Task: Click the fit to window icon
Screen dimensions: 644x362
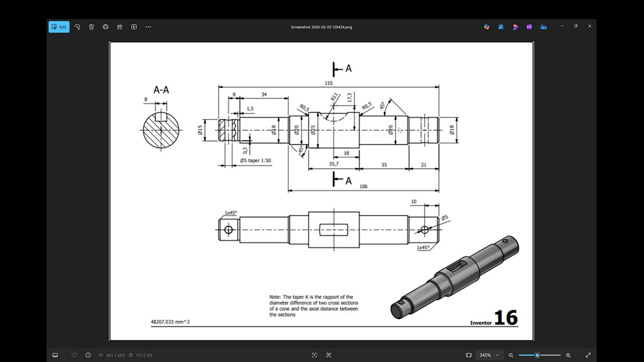Action: pyautogui.click(x=468, y=355)
